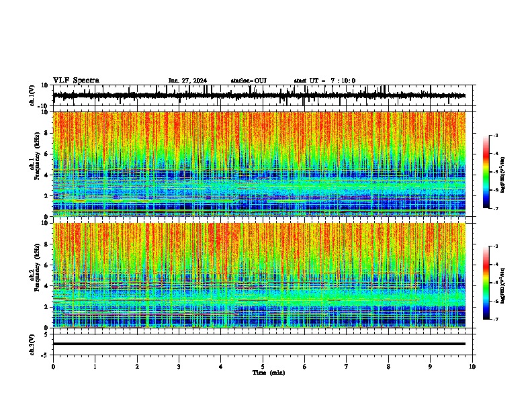Screen dimensions: 532x411
Task: Click the "VLF Spectra" title text
Action: click(x=76, y=81)
